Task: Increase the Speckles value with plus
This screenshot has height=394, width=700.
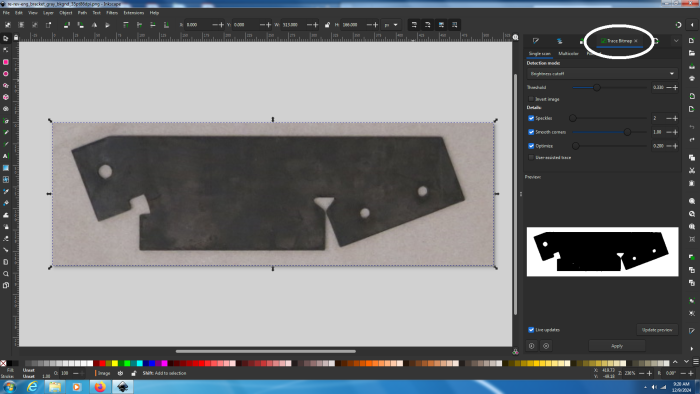Action: pyautogui.click(x=675, y=118)
